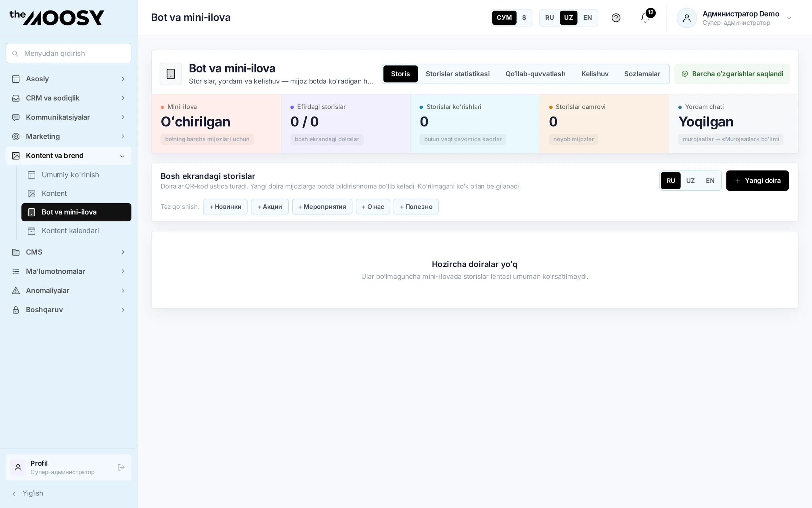This screenshot has width=812, height=508.
Task: Click the Kontent kalendari calendar icon
Action: [31, 231]
